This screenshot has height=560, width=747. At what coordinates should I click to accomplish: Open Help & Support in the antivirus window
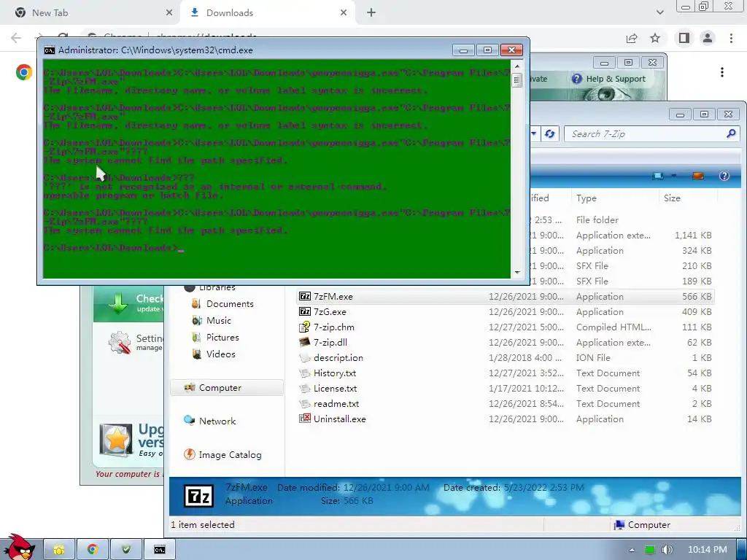[x=616, y=79]
